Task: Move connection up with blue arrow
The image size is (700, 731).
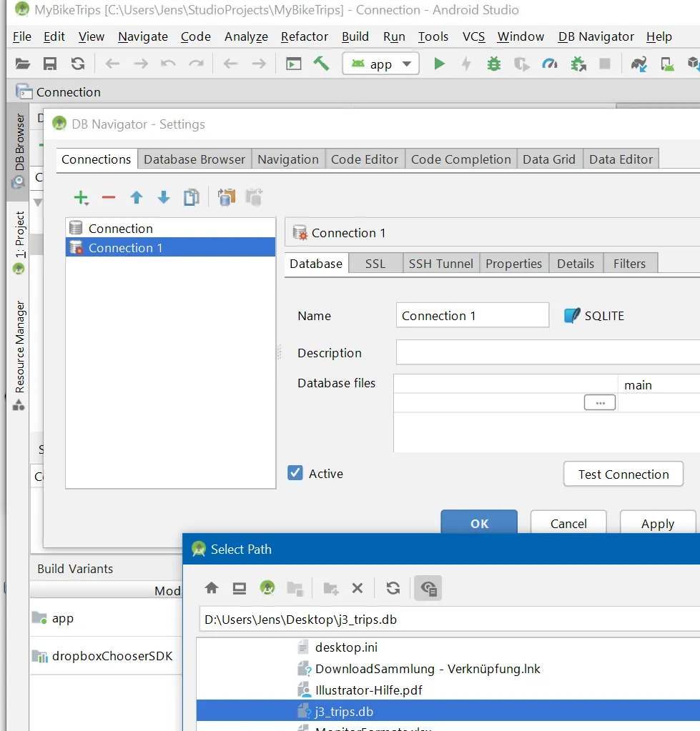Action: tap(136, 198)
